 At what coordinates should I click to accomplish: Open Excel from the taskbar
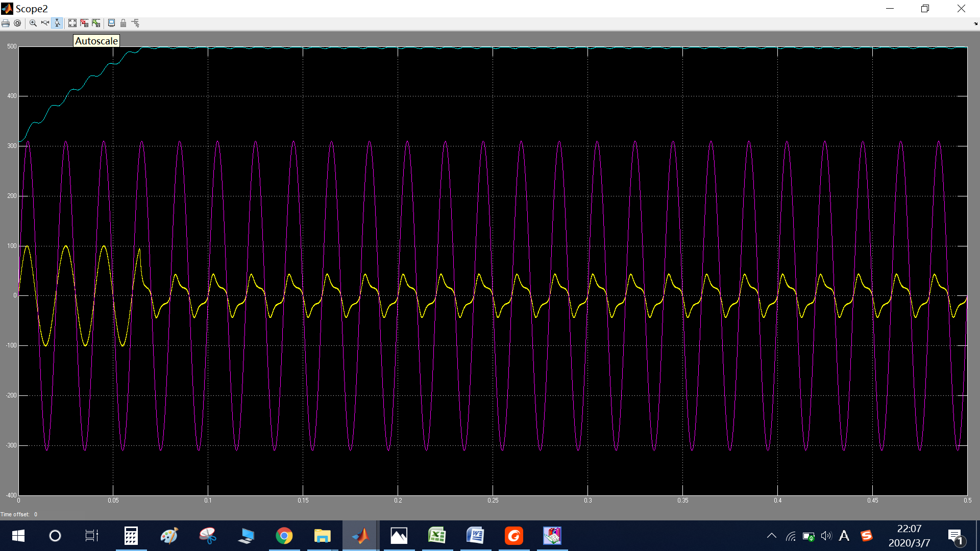click(437, 536)
